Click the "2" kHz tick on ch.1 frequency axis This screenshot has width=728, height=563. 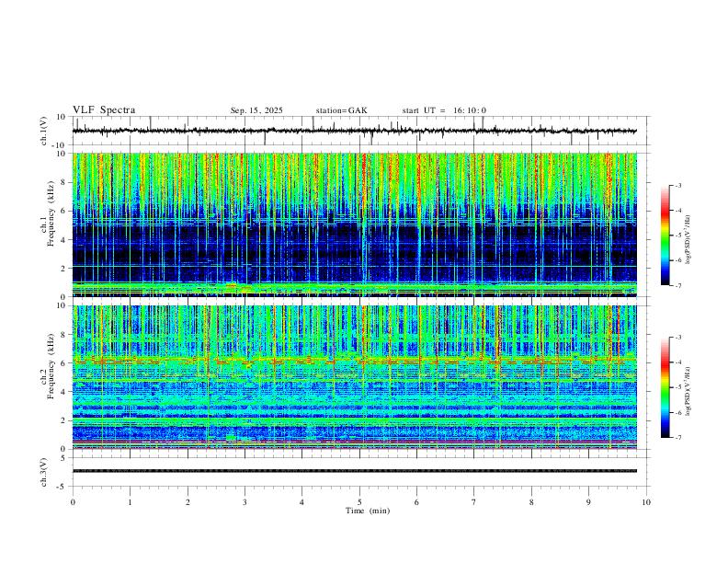click(65, 268)
